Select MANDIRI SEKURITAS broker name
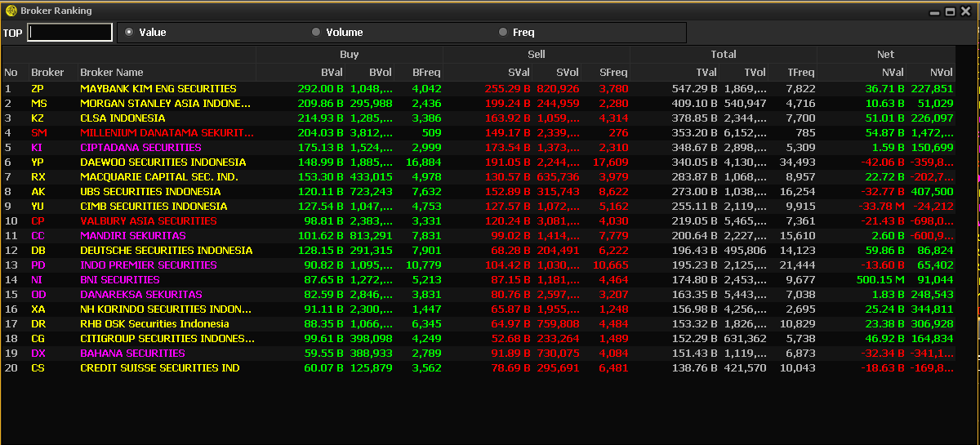This screenshot has height=445, width=980. click(x=133, y=235)
